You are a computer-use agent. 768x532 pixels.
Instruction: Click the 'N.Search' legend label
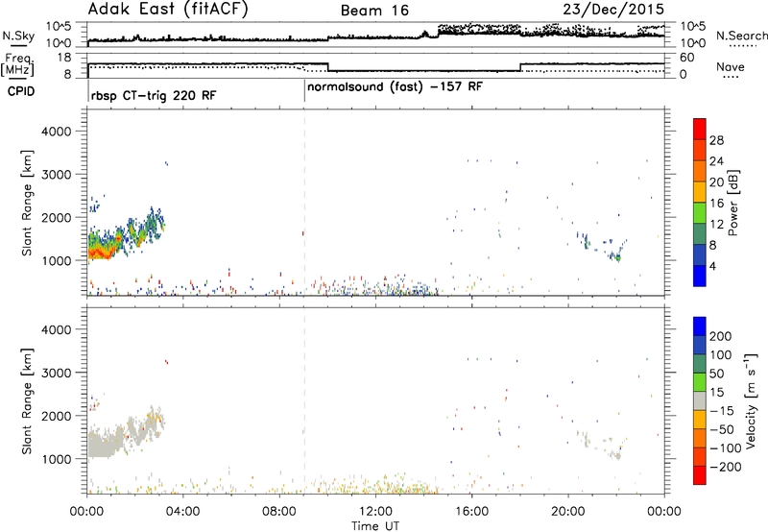741,36
